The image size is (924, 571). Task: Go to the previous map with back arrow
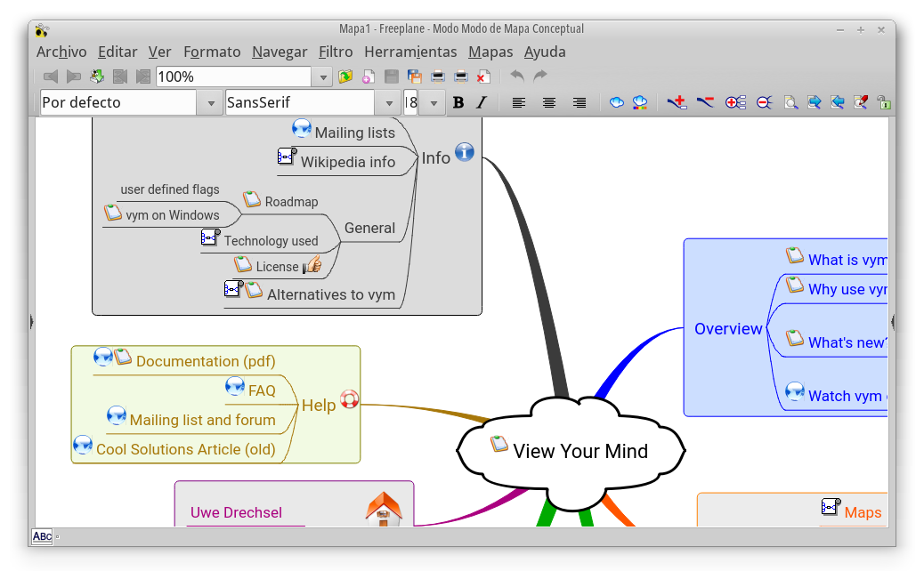click(51, 76)
